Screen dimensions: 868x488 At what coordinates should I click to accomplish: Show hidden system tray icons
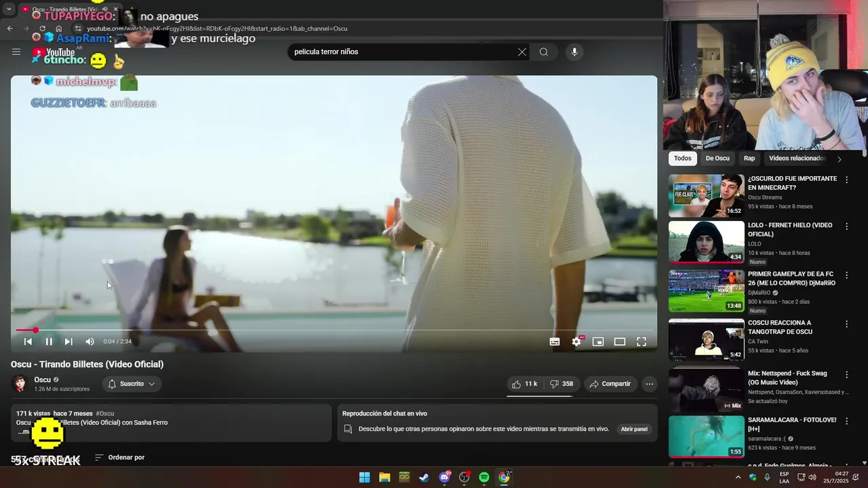coord(738,477)
